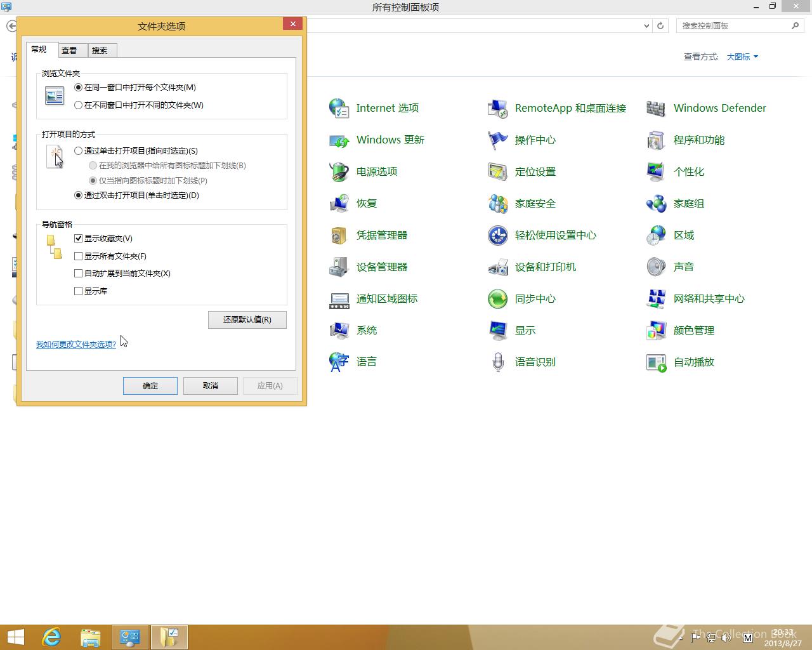Click the search magnifier icon

(796, 26)
